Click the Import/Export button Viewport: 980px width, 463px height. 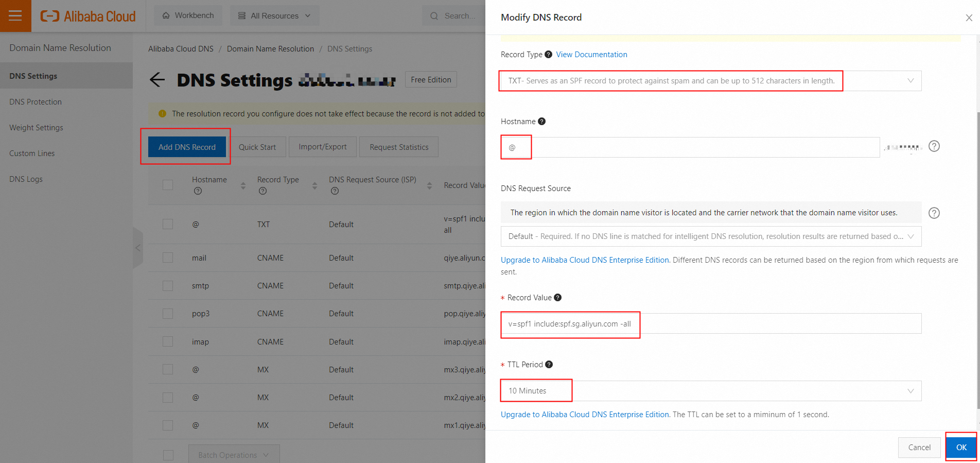click(323, 147)
